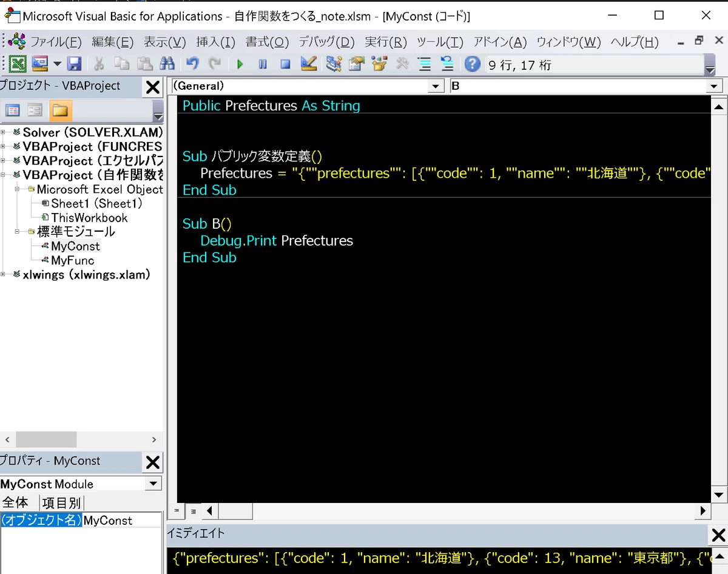The width and height of the screenshot is (728, 574).
Task: Click the (オブジェクト名) property value MyConst
Action: [121, 520]
